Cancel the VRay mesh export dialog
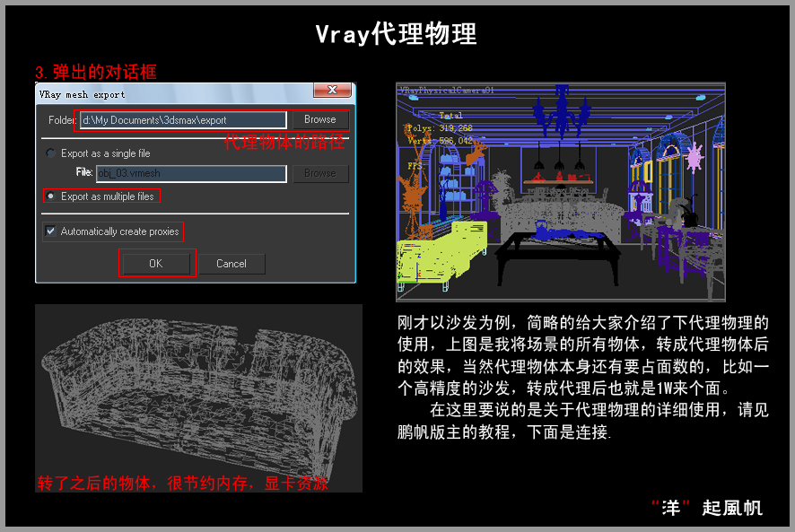795x532 pixels. click(x=232, y=264)
